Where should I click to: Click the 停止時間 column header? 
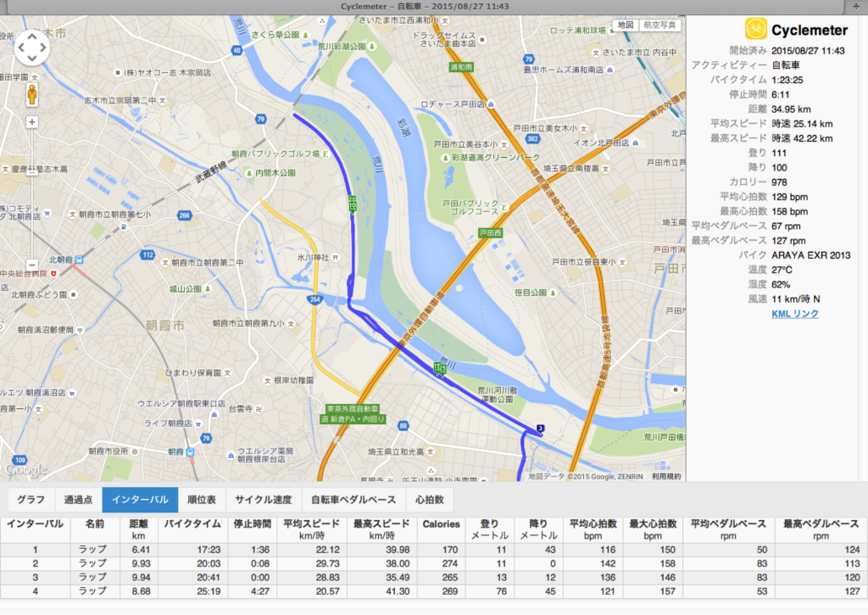pyautogui.click(x=253, y=529)
